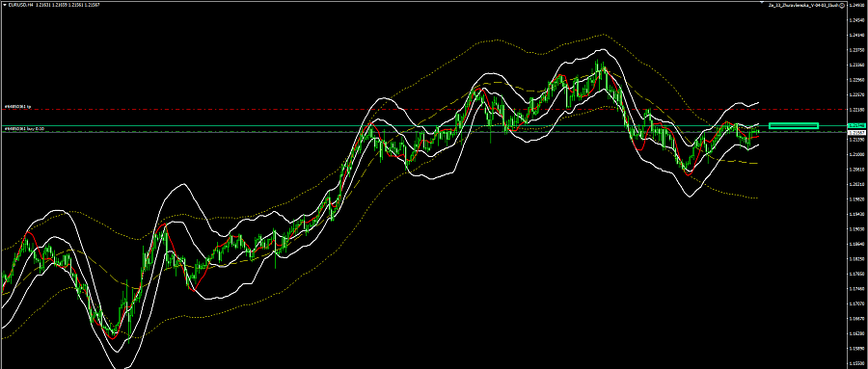The image size is (868, 369).
Task: Click the 1.16310 level on the price scale
Action: pyautogui.click(x=858, y=333)
